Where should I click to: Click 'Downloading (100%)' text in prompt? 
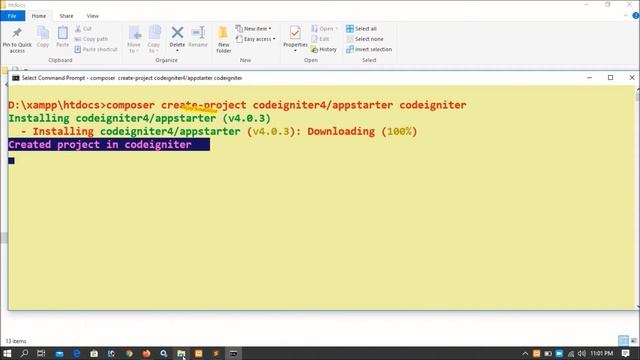click(x=362, y=131)
